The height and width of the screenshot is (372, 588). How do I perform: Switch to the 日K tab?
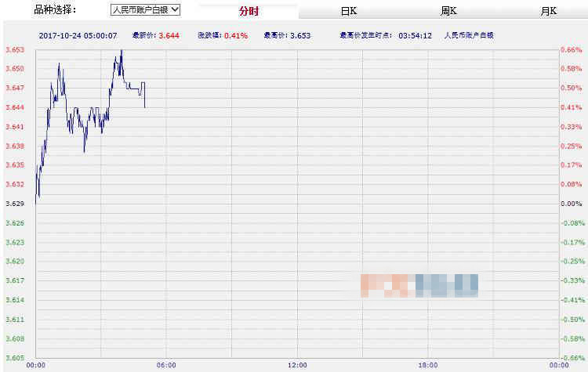(x=349, y=11)
